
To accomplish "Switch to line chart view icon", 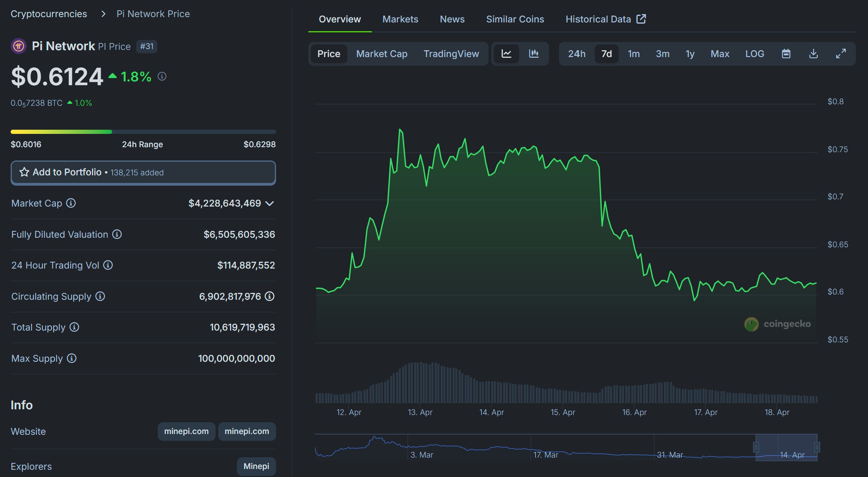I will pyautogui.click(x=506, y=54).
